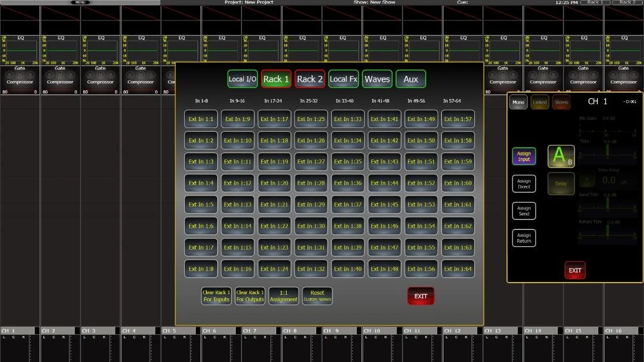The image size is (644, 362).
Task: Assign input Ext In 1:9
Action: [237, 119]
